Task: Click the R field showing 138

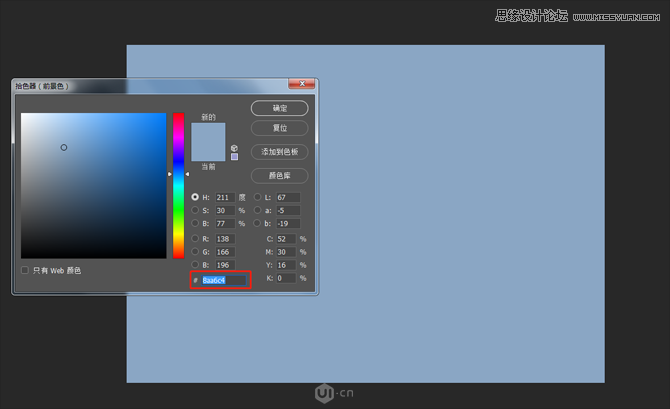Action: pyautogui.click(x=225, y=239)
